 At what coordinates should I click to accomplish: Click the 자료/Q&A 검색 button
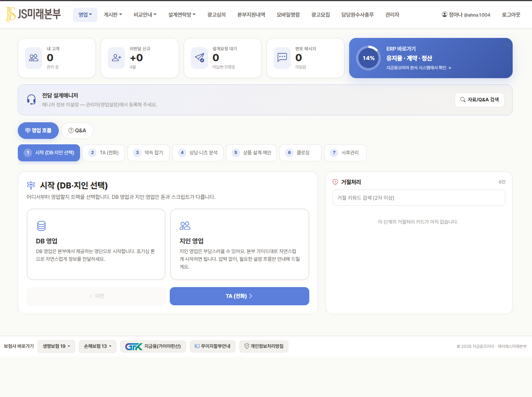click(x=479, y=100)
